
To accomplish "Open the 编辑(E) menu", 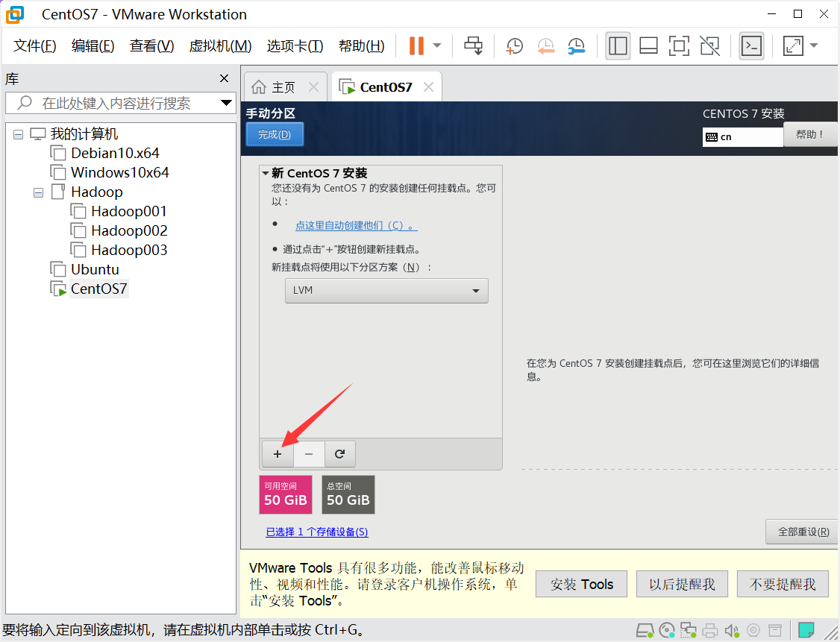I will [x=93, y=46].
